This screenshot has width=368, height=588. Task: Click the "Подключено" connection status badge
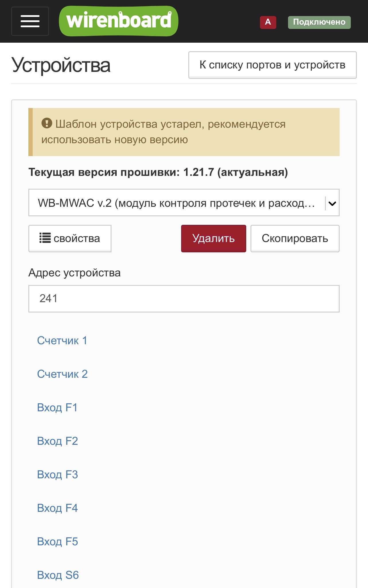click(319, 22)
